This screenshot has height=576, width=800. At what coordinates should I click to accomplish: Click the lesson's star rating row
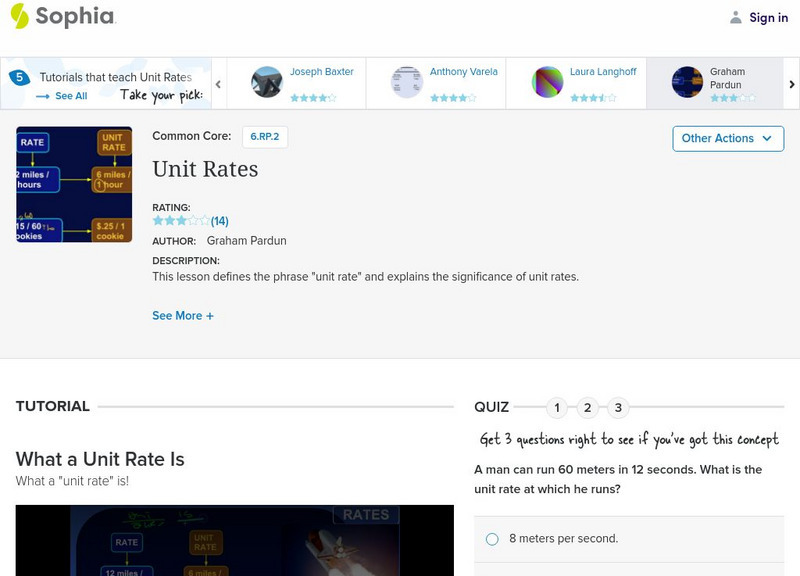181,221
